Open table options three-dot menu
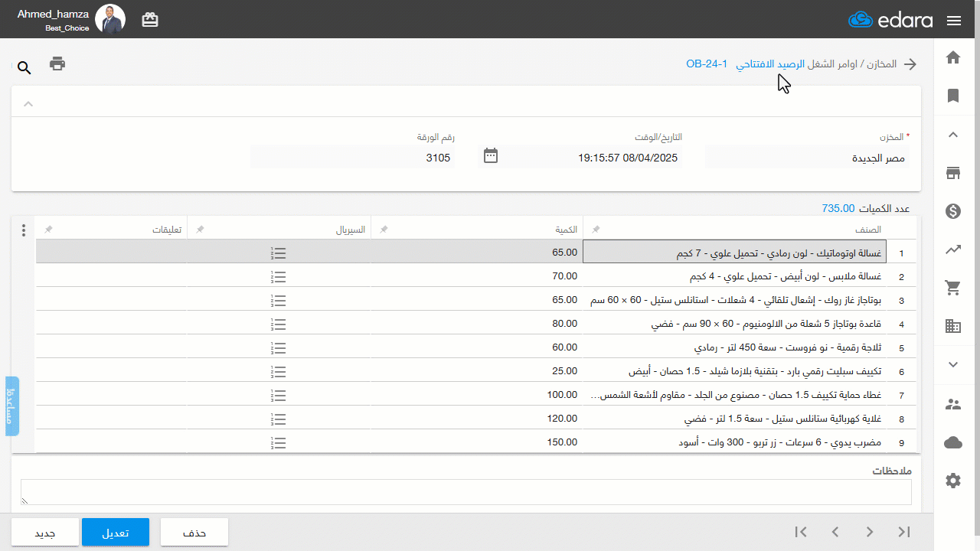The height and width of the screenshot is (551, 980). click(24, 230)
